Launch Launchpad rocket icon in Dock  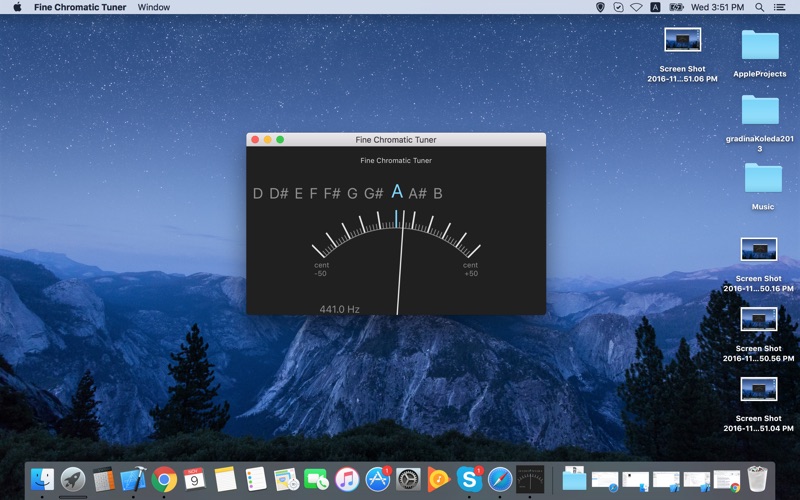click(73, 480)
